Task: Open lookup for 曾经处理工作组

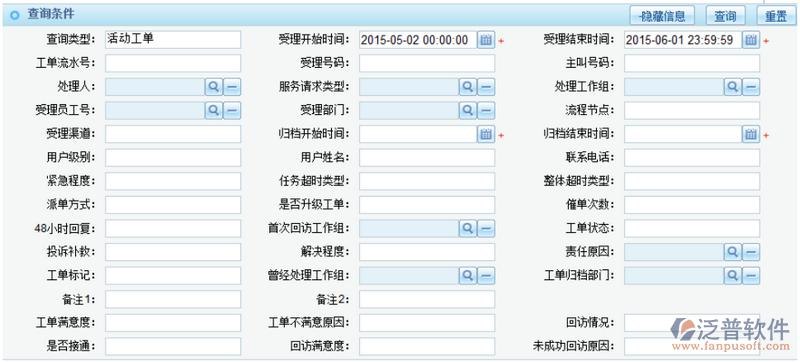Action: point(467,276)
